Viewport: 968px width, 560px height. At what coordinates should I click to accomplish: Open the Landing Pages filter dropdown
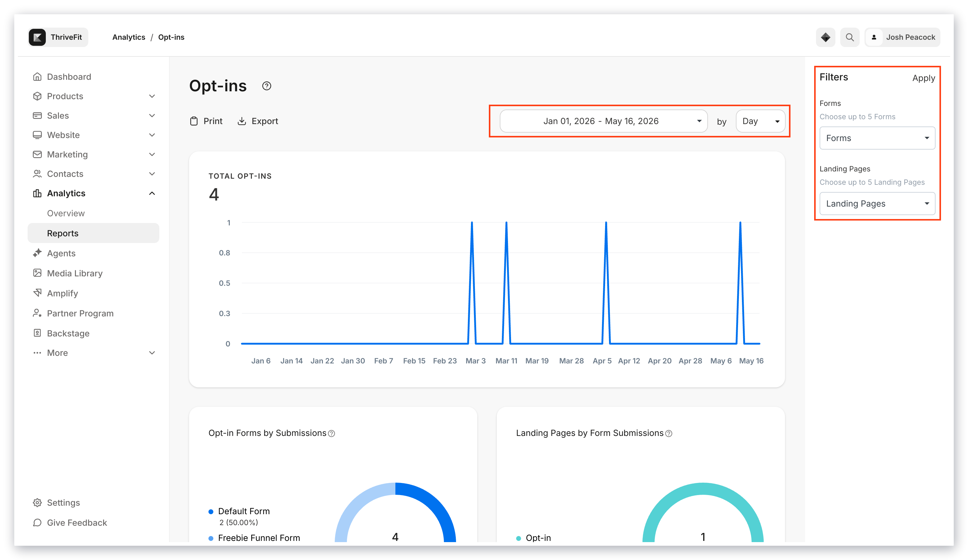877,204
